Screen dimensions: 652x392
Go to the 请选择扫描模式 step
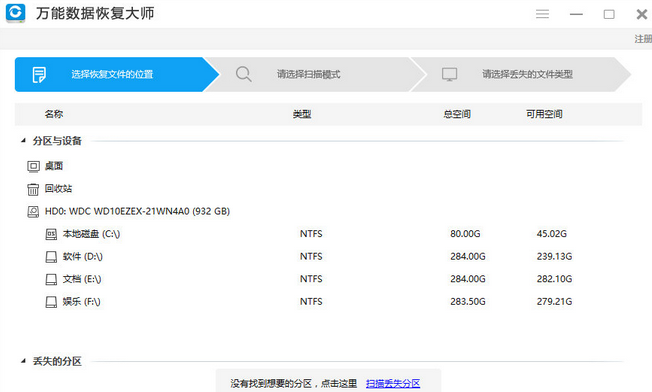(315, 74)
